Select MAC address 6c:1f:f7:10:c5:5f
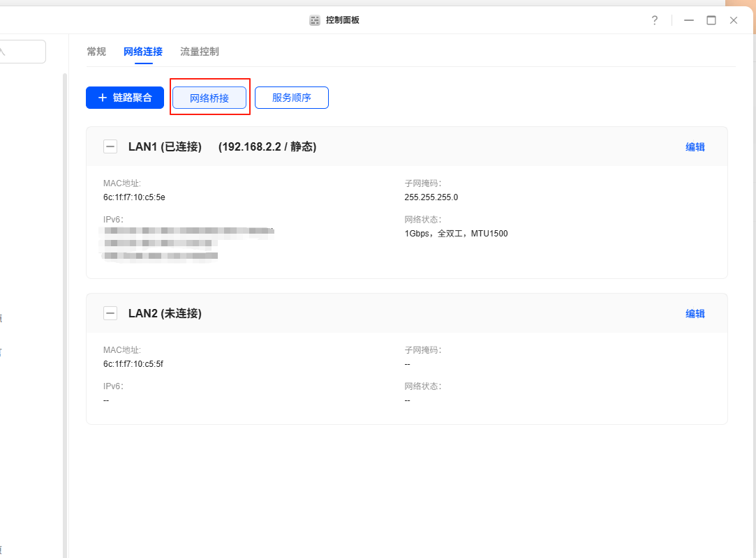Image resolution: width=756 pixels, height=558 pixels. click(x=133, y=364)
